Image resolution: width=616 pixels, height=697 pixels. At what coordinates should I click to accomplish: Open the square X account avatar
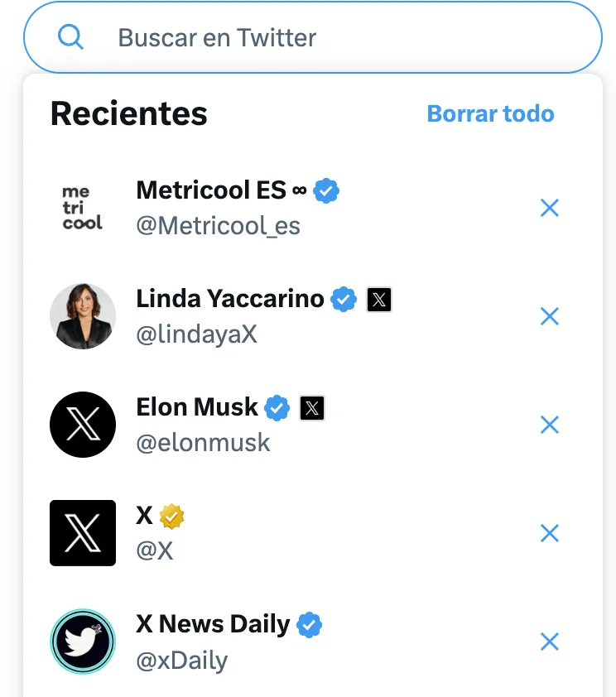pyautogui.click(x=83, y=533)
